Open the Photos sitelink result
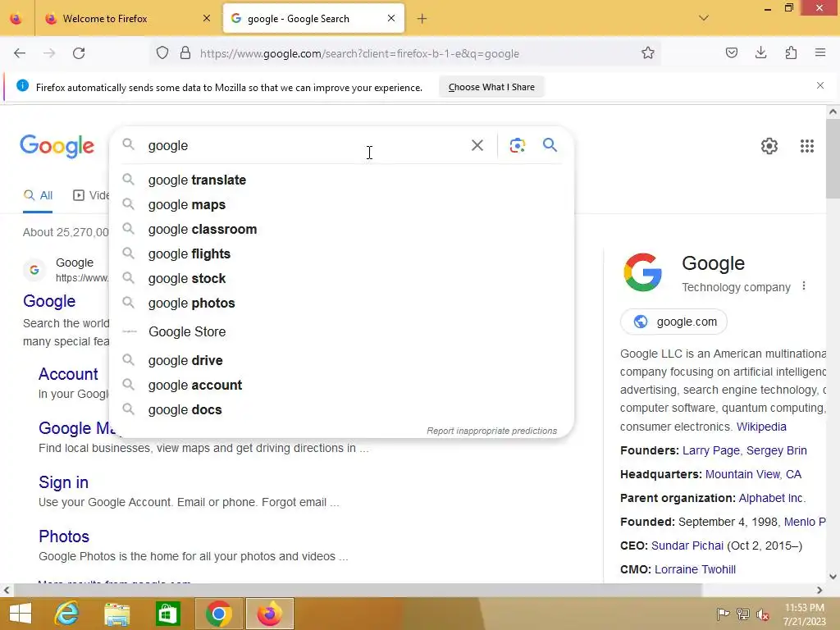840x630 pixels. pos(64,536)
